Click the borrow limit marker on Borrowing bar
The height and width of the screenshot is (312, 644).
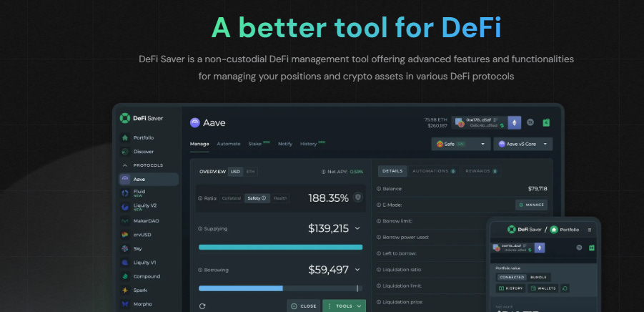click(x=357, y=288)
